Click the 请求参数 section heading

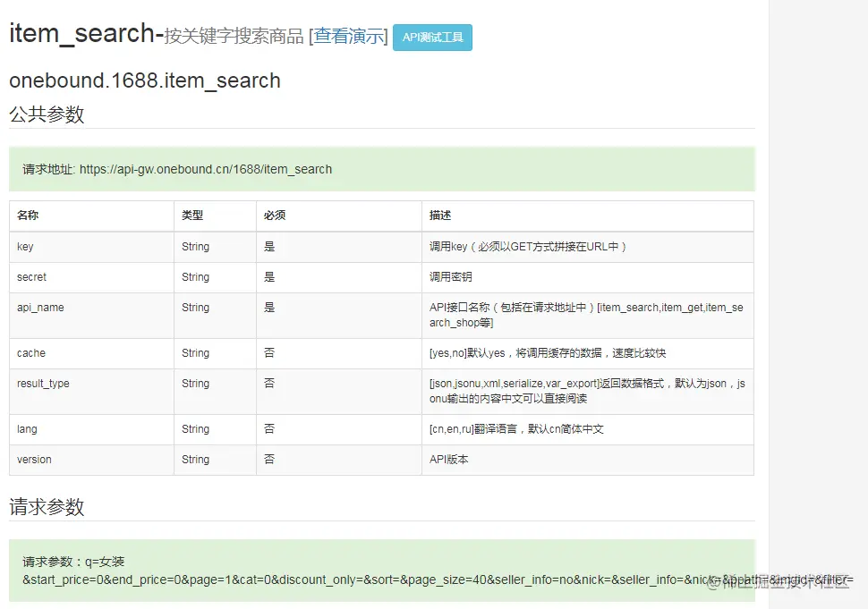(47, 507)
